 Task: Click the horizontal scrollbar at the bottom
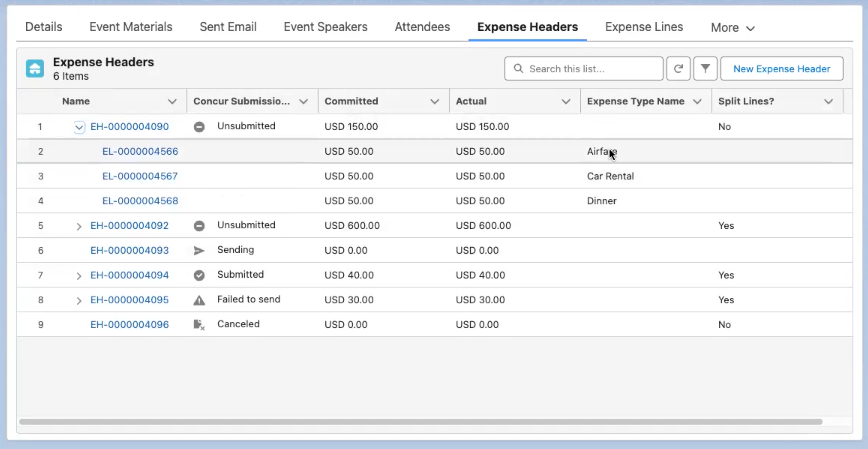[x=420, y=422]
